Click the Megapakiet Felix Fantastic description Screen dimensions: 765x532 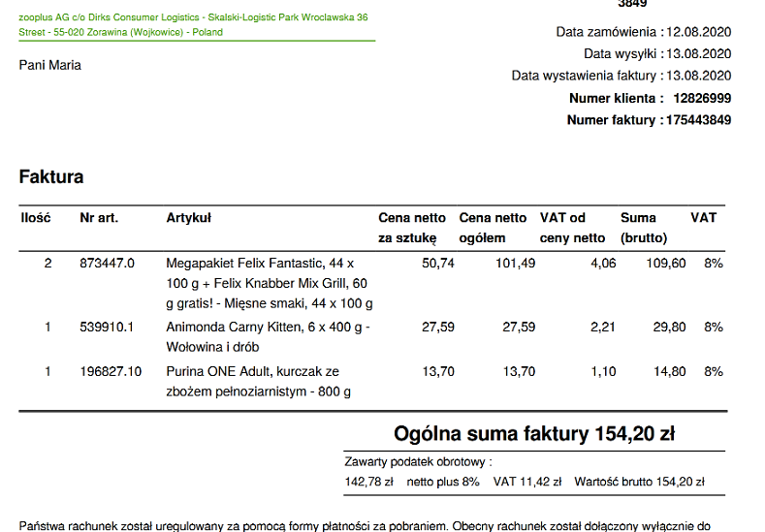[270, 283]
